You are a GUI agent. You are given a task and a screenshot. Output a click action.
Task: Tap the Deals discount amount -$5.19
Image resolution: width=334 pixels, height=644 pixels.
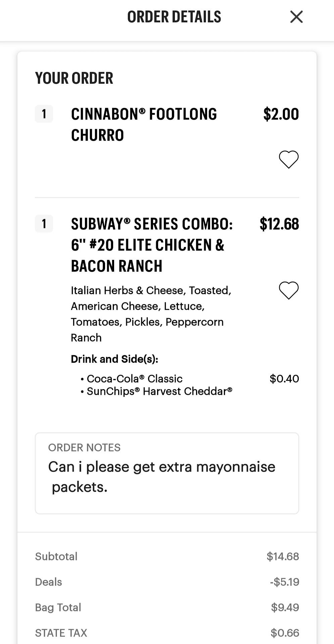click(x=284, y=582)
